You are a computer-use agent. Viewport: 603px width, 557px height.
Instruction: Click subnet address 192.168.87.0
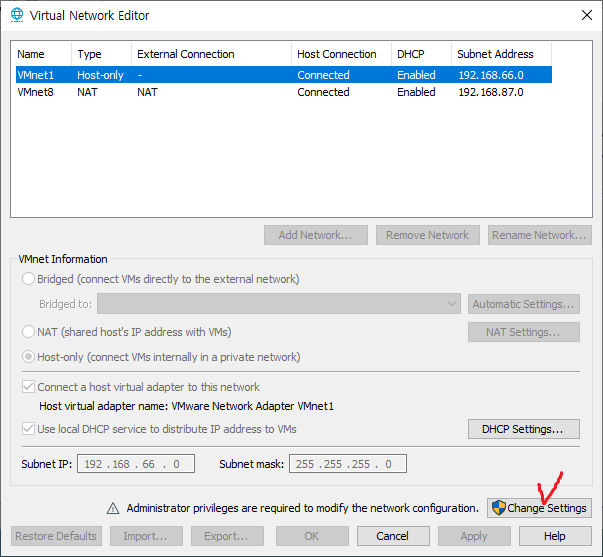491,92
